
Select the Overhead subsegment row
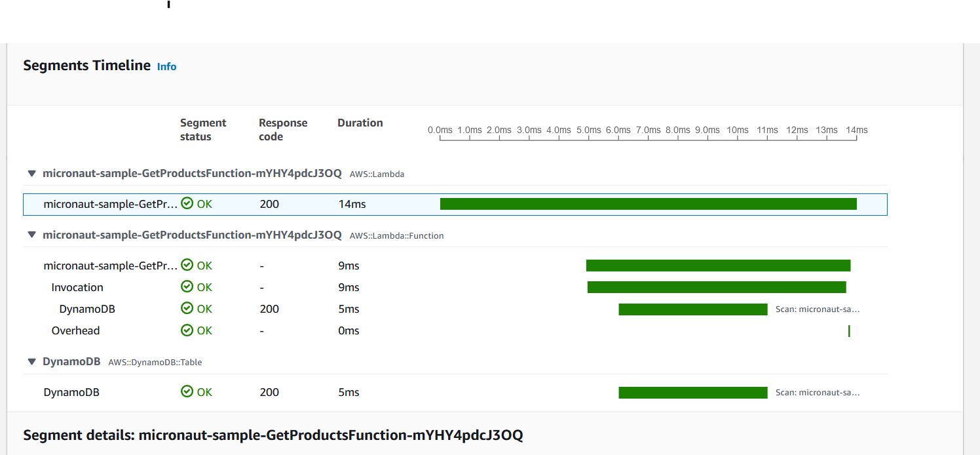click(x=455, y=330)
